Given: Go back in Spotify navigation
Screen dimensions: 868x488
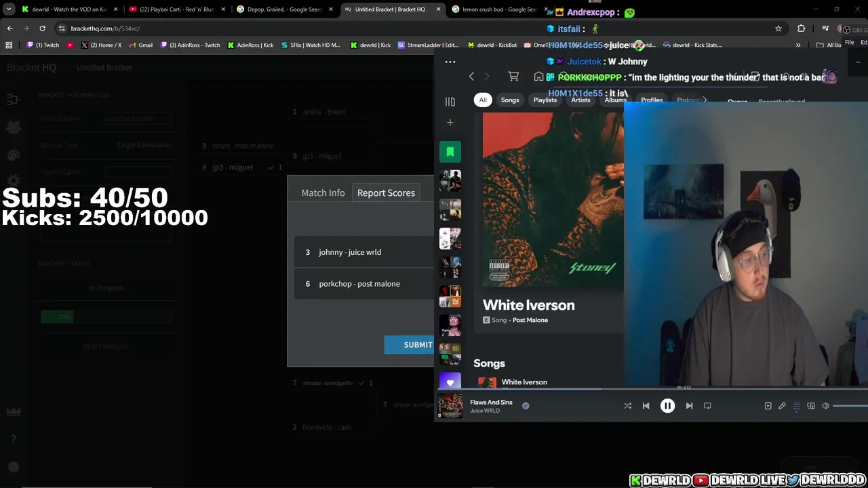Looking at the screenshot, I should [471, 77].
